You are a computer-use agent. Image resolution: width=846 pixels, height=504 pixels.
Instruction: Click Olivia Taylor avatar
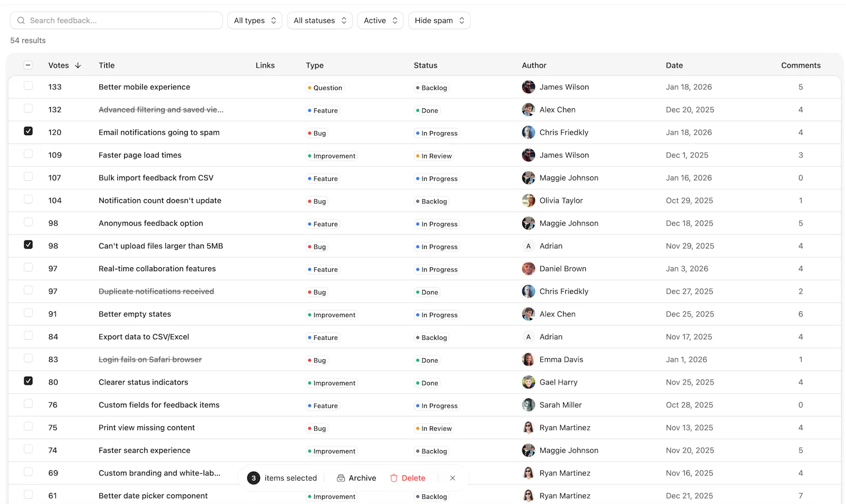click(x=528, y=201)
